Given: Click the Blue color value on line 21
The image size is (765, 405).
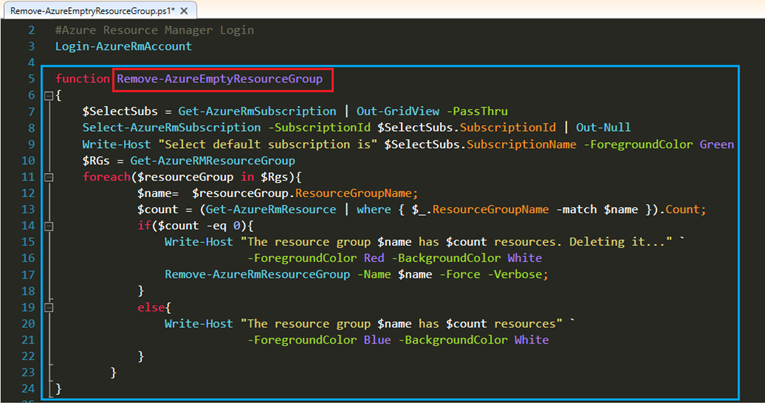Looking at the screenshot, I should click(x=377, y=340).
